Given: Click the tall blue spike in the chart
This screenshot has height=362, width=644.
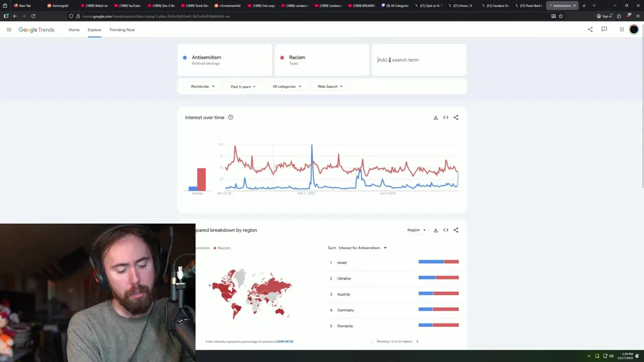Looking at the screenshot, I should click(x=311, y=167).
